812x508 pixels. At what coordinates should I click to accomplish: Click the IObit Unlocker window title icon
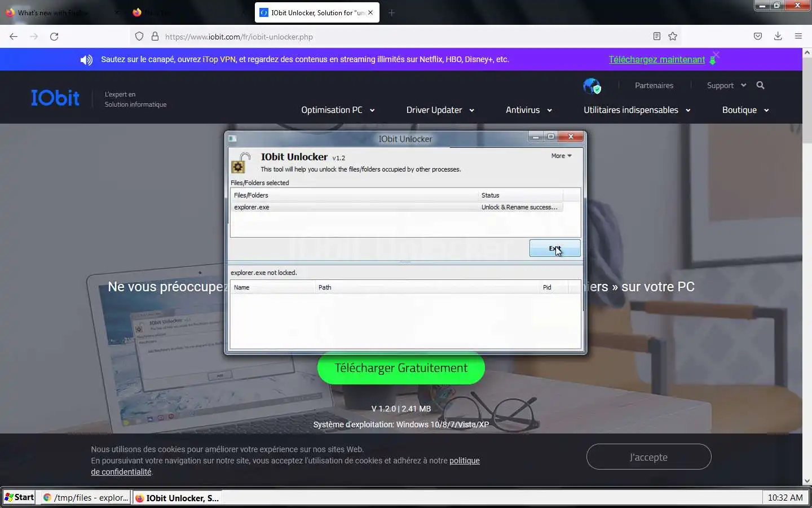232,139
